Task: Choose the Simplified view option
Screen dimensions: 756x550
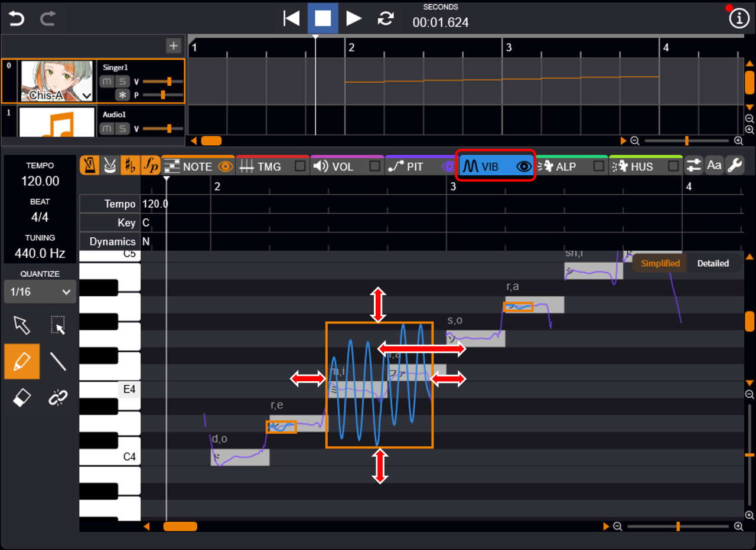Action: [x=660, y=263]
